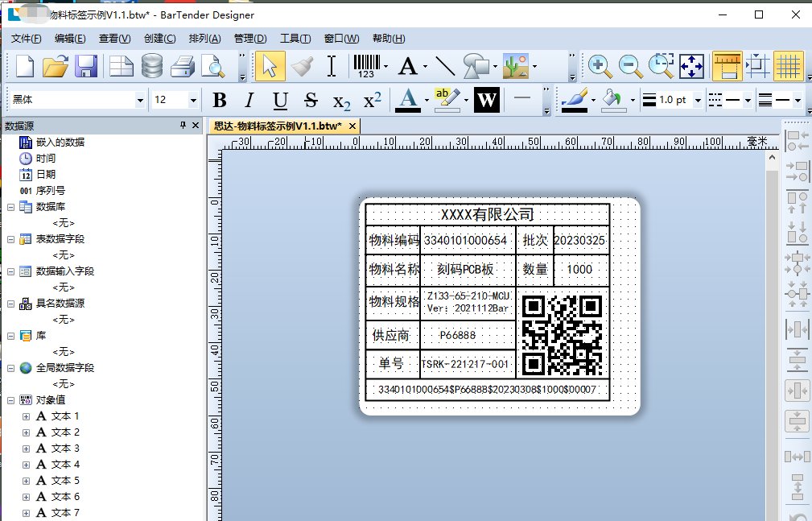Toggle ruler display
812x521 pixels.
[x=728, y=66]
